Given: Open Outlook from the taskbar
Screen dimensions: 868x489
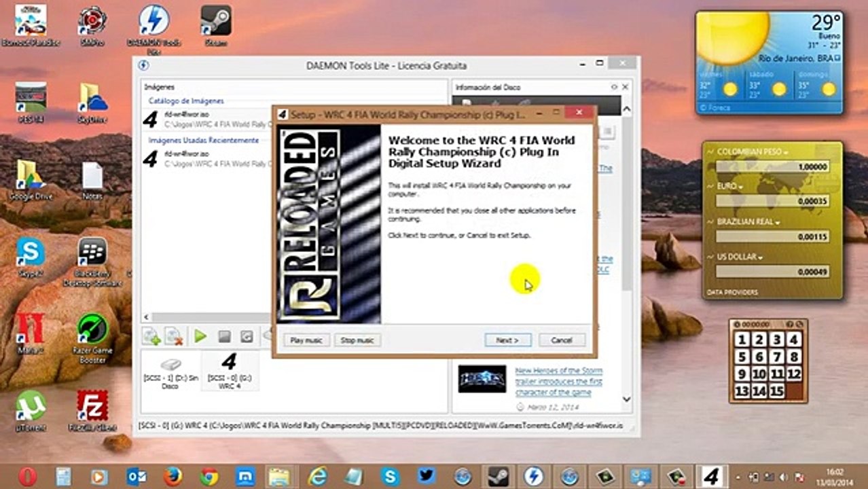Looking at the screenshot, I should [137, 477].
